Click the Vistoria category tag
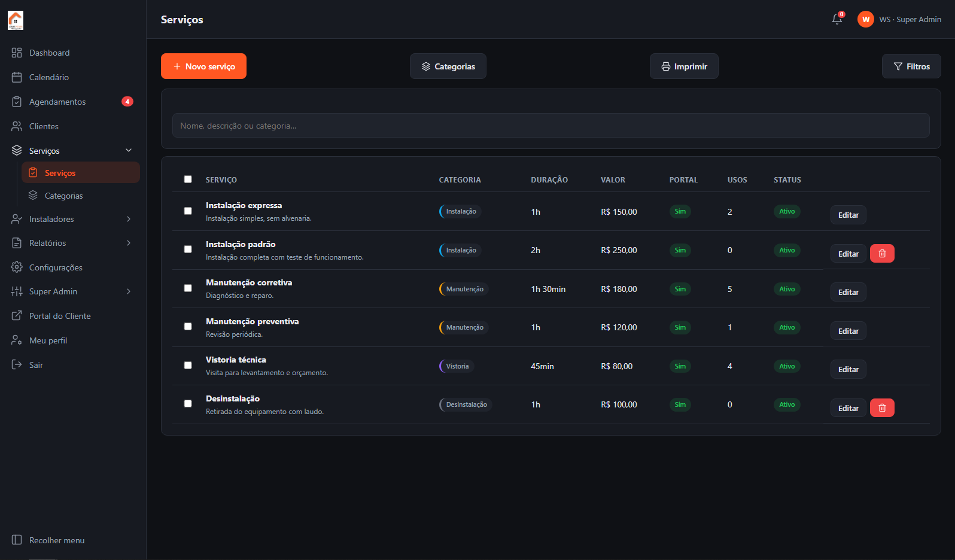This screenshot has height=560, width=955. [x=457, y=366]
